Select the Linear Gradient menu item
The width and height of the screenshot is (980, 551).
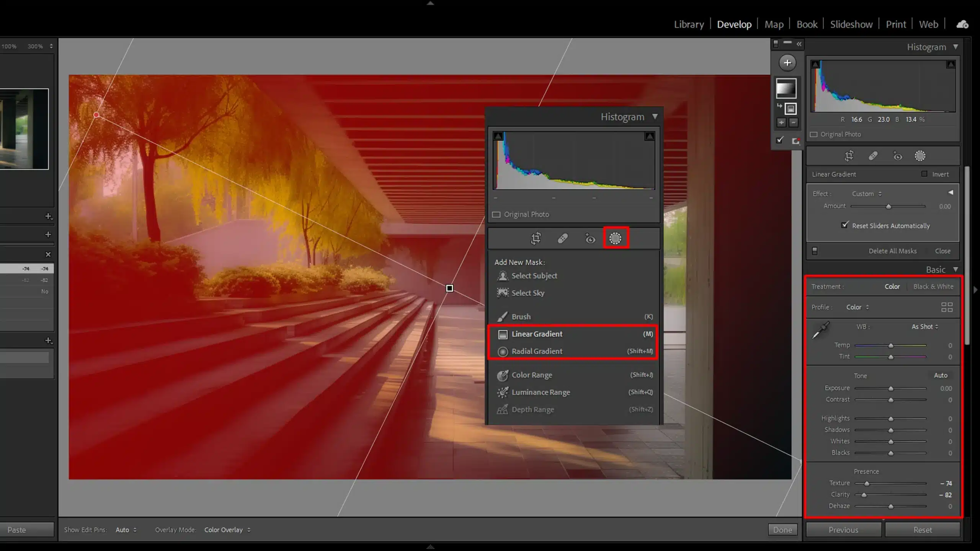[x=537, y=333]
